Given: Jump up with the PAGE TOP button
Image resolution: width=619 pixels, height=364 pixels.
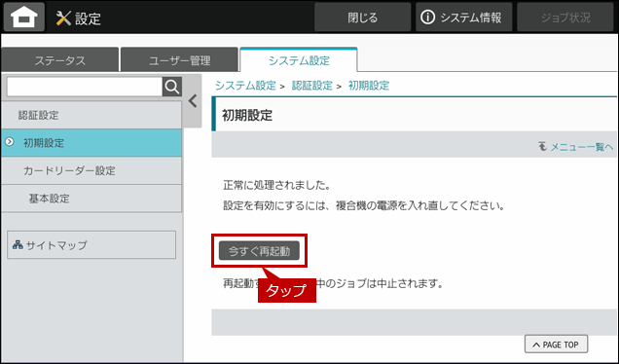Looking at the screenshot, I should pos(556,345).
